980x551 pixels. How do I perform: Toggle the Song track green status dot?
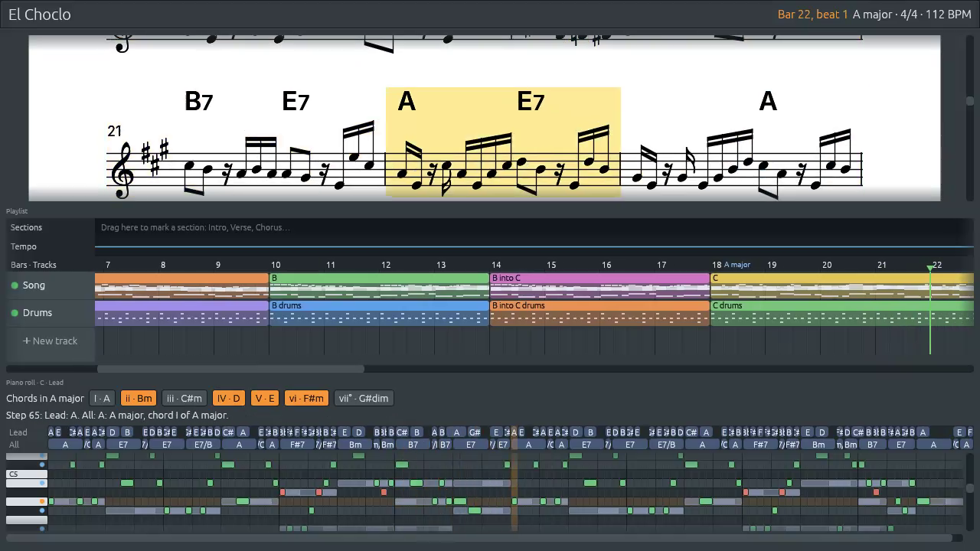point(15,285)
